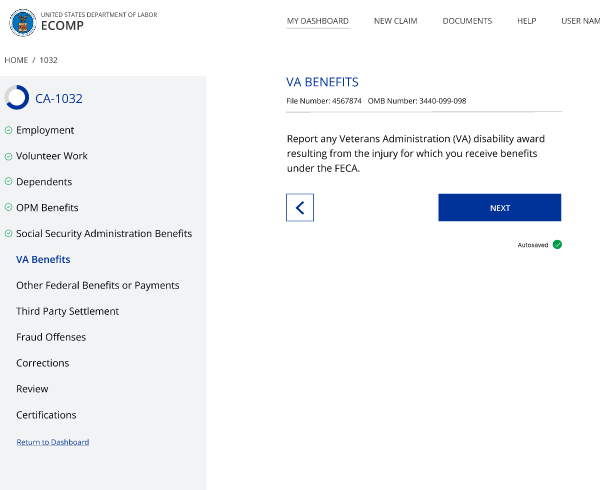
Task: Click the United States Department of Labor text
Action: [99, 15]
